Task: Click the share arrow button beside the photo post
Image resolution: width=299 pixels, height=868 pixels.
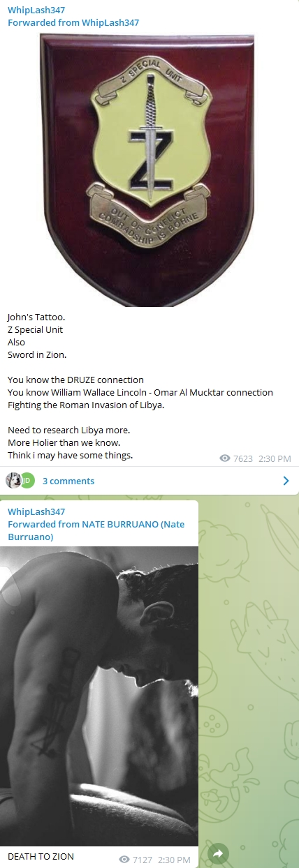Action: click(x=219, y=854)
